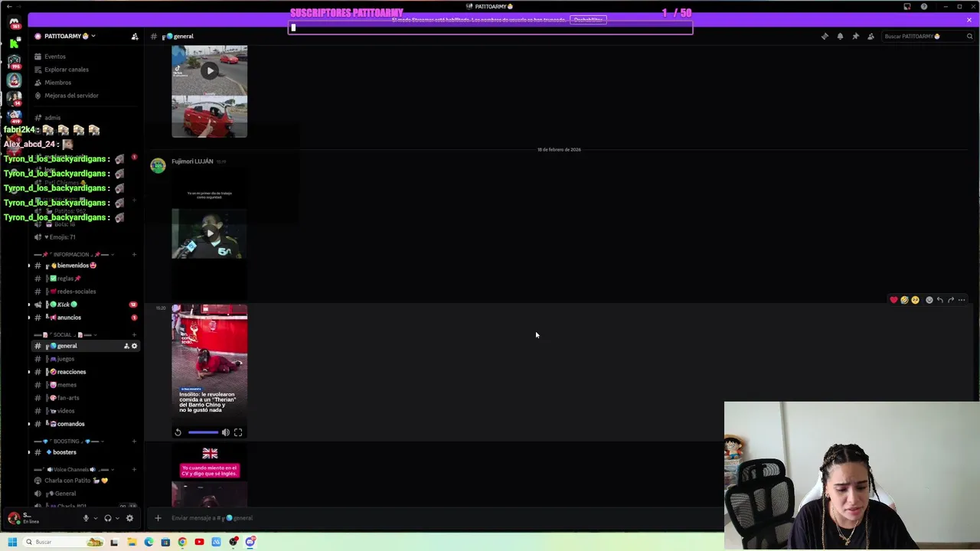This screenshot has width=980, height=551.
Task: Open the Kick channel
Action: tap(86, 305)
